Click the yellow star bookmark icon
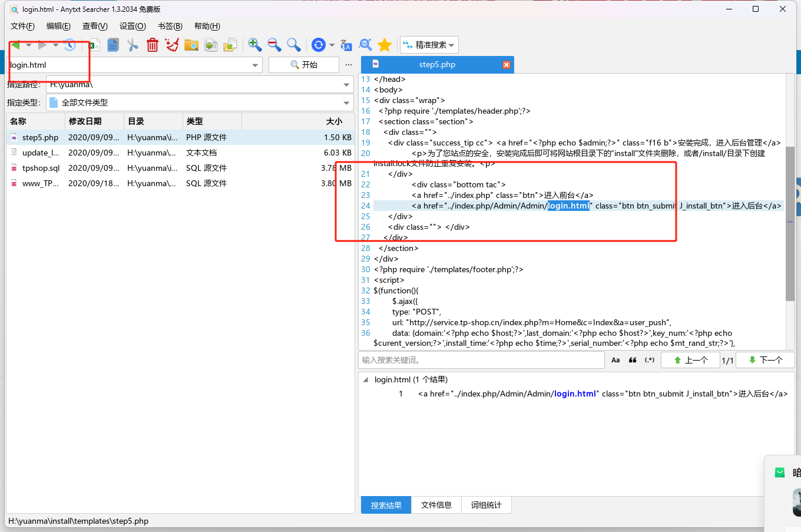Image resolution: width=801 pixels, height=532 pixels. (x=385, y=45)
